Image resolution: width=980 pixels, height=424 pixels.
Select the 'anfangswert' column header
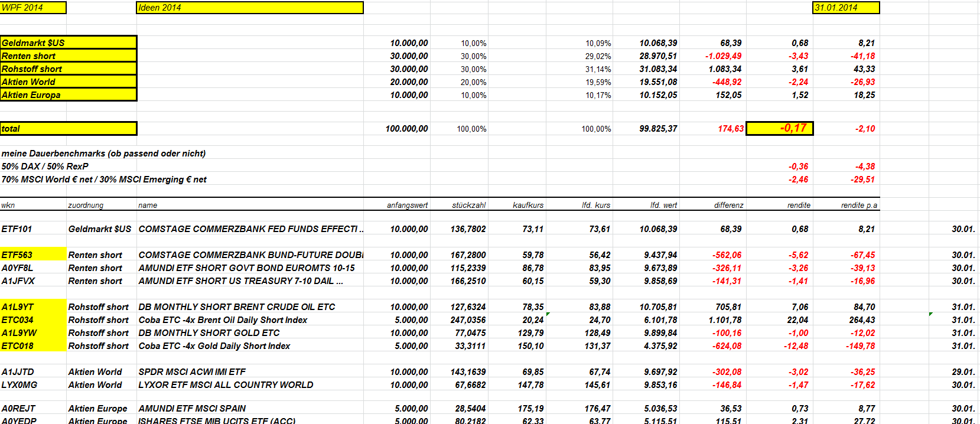coord(408,206)
